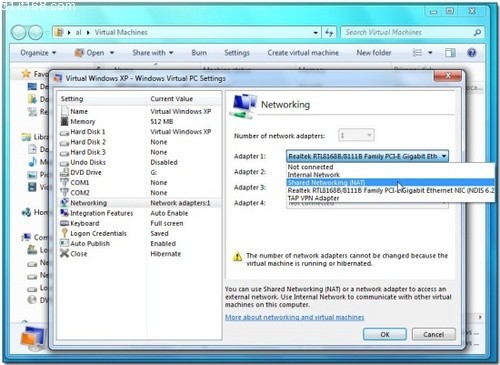Click the OK button
The height and width of the screenshot is (365, 500).
pos(385,334)
